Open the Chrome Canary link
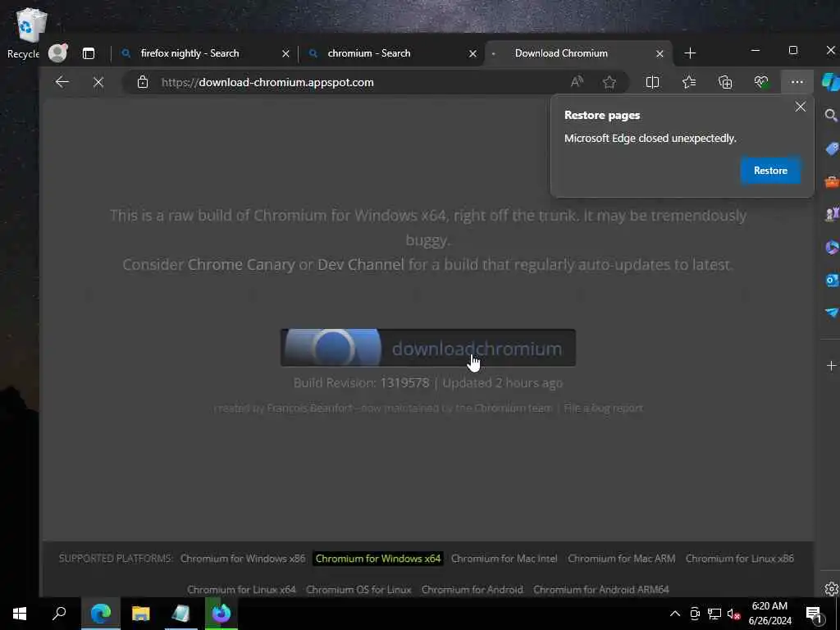Image resolution: width=840 pixels, height=630 pixels. 241,265
